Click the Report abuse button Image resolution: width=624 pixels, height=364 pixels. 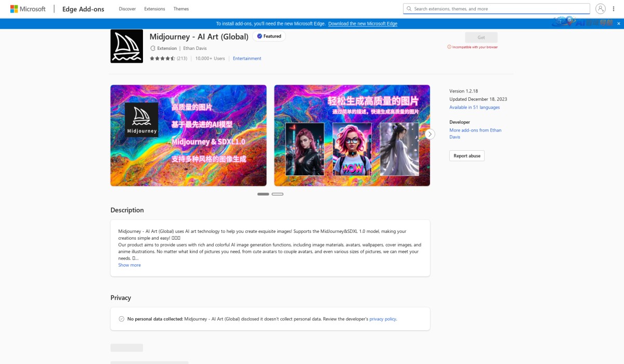coord(466,155)
